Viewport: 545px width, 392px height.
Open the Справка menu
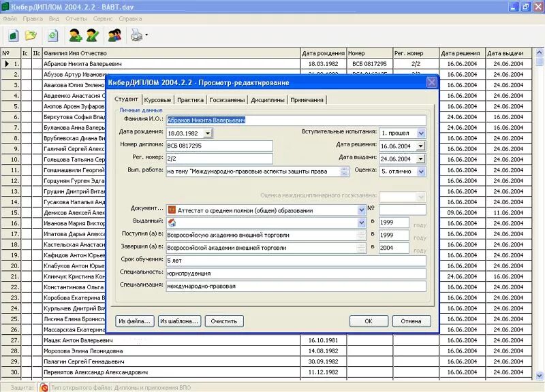pyautogui.click(x=130, y=19)
